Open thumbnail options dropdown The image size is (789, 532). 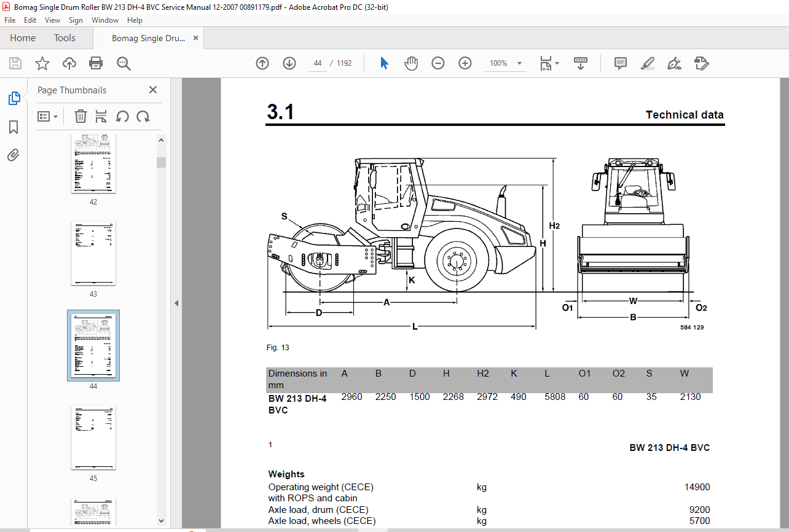(47, 116)
